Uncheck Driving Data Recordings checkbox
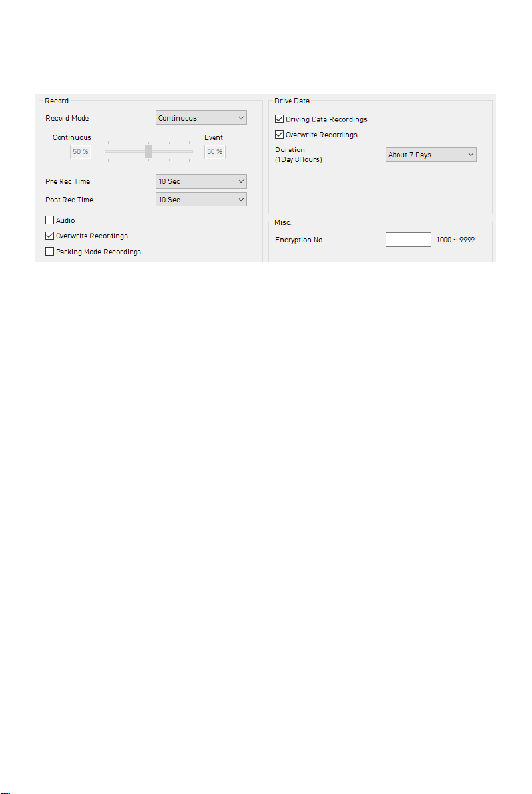The image size is (532, 794). (280, 119)
